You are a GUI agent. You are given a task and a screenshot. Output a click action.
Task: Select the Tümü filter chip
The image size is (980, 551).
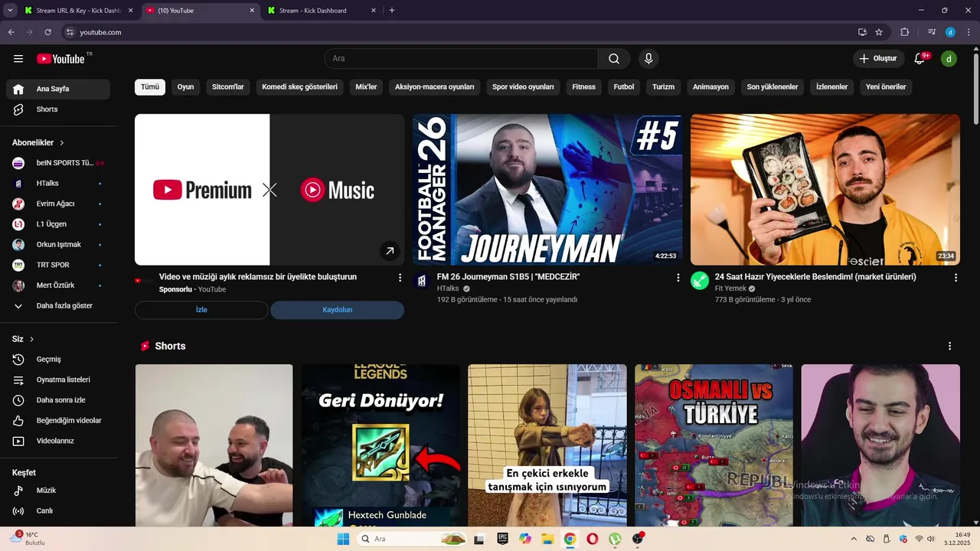click(x=150, y=87)
